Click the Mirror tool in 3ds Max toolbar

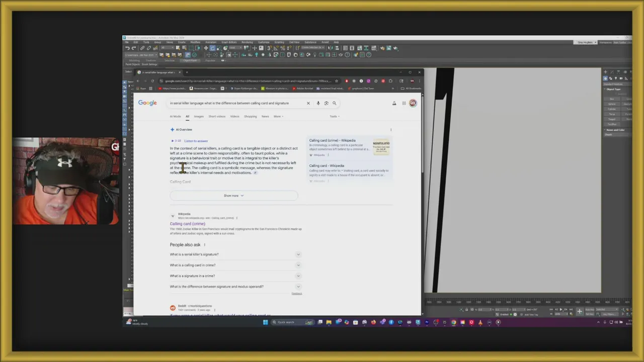(330, 48)
